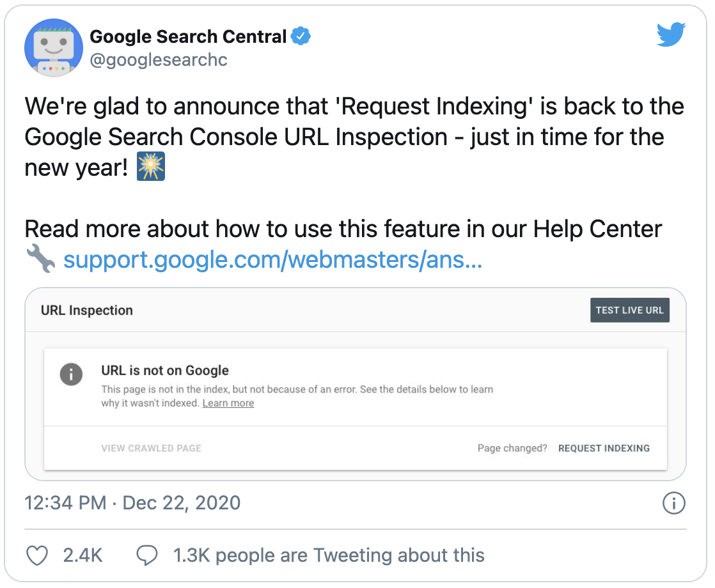
Task: Click the TEST LIVE URL button
Action: coord(630,310)
